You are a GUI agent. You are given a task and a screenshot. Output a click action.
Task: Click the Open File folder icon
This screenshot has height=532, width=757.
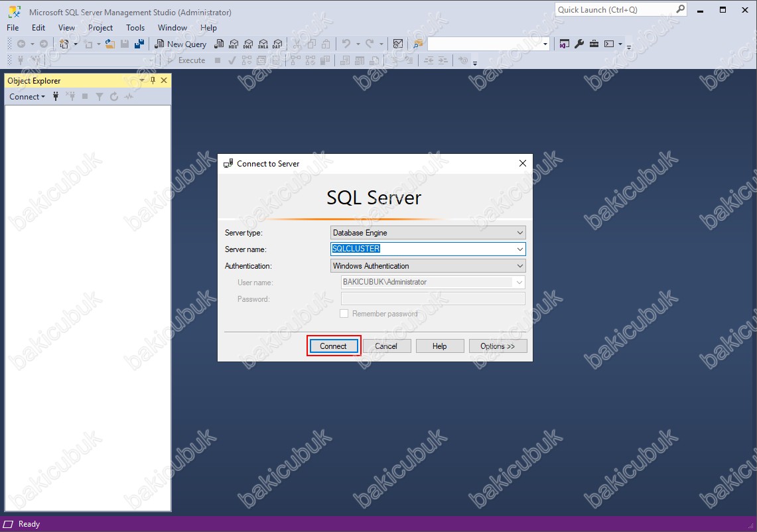pyautogui.click(x=110, y=44)
